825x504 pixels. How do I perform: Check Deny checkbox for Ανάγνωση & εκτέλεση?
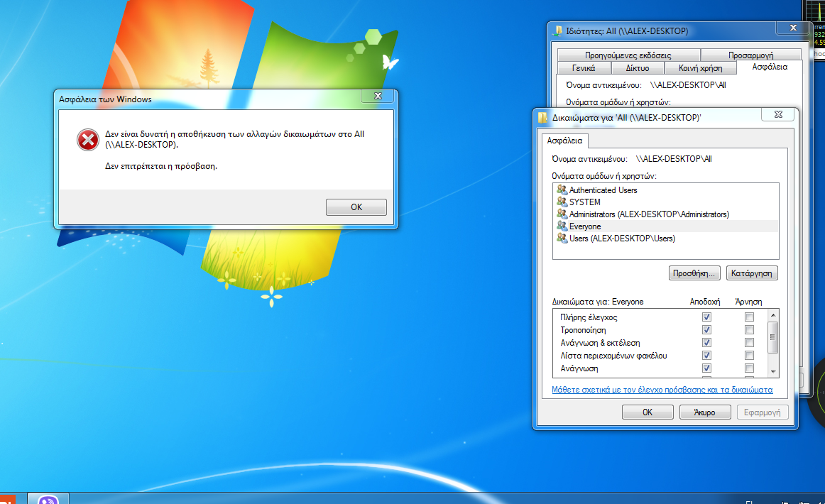(x=749, y=342)
